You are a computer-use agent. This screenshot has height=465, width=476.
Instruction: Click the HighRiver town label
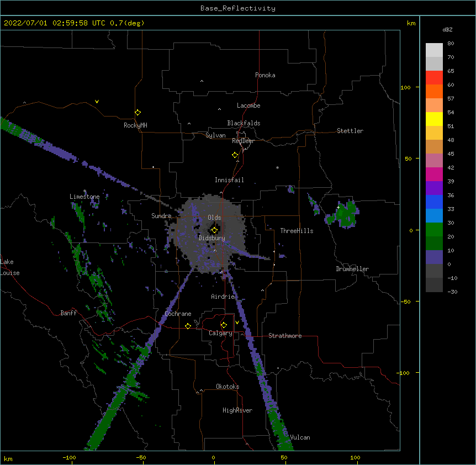pyautogui.click(x=237, y=410)
